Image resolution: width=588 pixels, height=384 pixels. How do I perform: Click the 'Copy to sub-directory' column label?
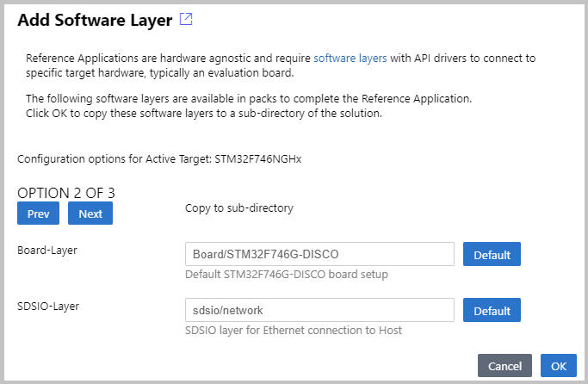[x=239, y=208]
